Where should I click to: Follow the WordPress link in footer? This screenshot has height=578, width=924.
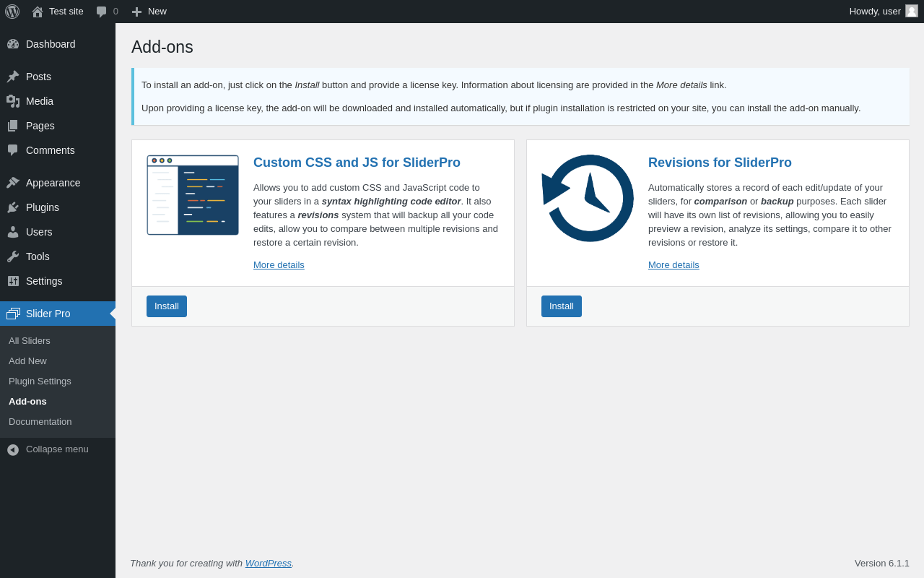tap(269, 564)
